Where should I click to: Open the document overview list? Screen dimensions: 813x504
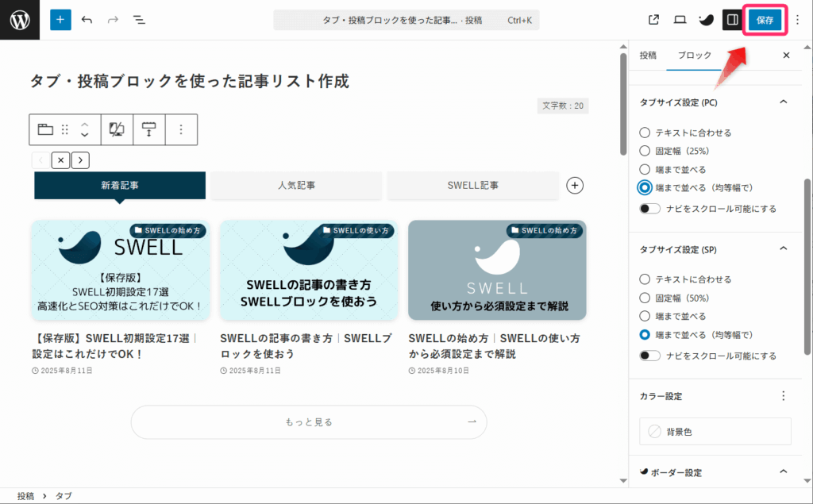tap(139, 20)
